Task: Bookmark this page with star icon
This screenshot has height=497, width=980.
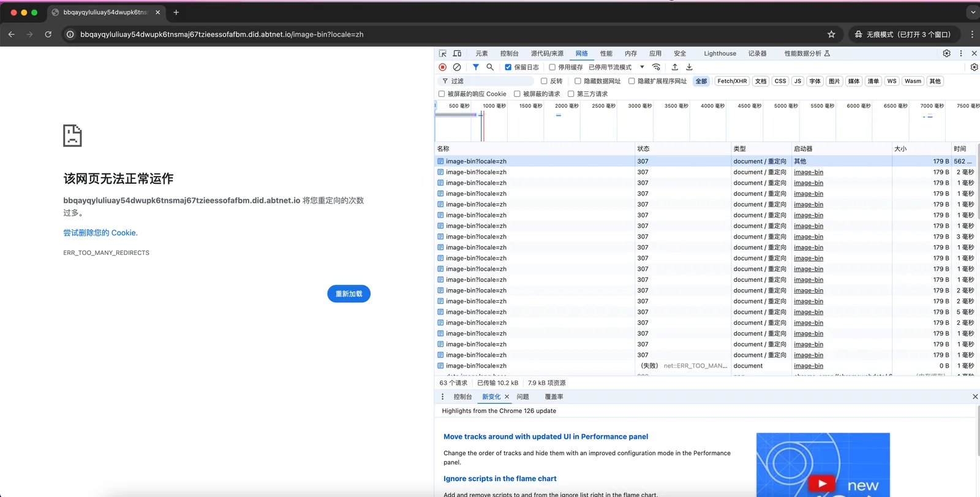Action: tap(831, 34)
